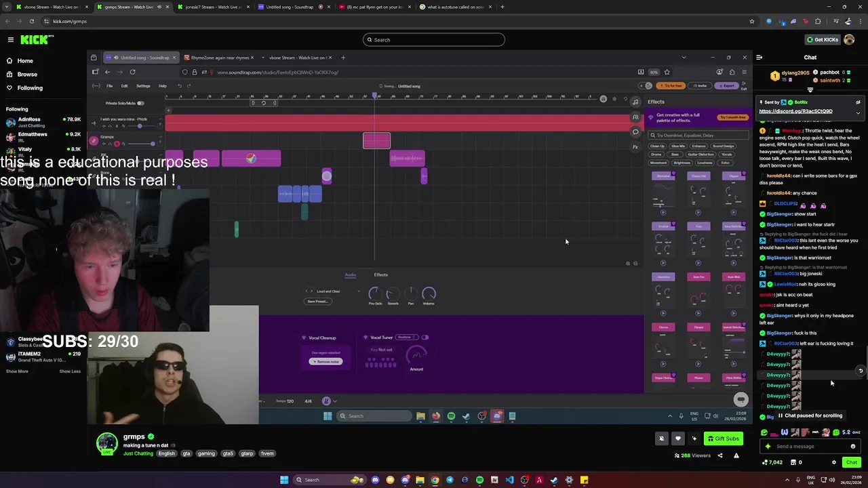Adjust the Vocal Tuner Amount knob

pyautogui.click(x=416, y=355)
